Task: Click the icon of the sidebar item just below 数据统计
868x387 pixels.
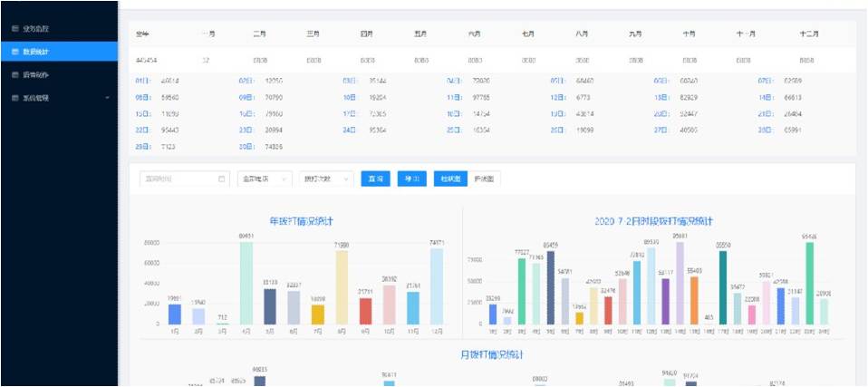Action: click(14, 74)
